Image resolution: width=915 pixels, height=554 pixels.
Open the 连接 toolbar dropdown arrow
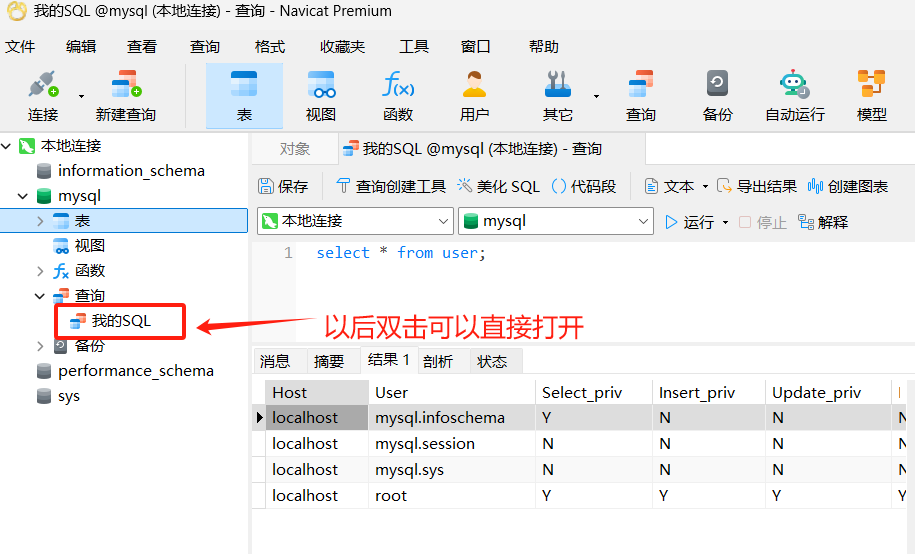point(81,96)
